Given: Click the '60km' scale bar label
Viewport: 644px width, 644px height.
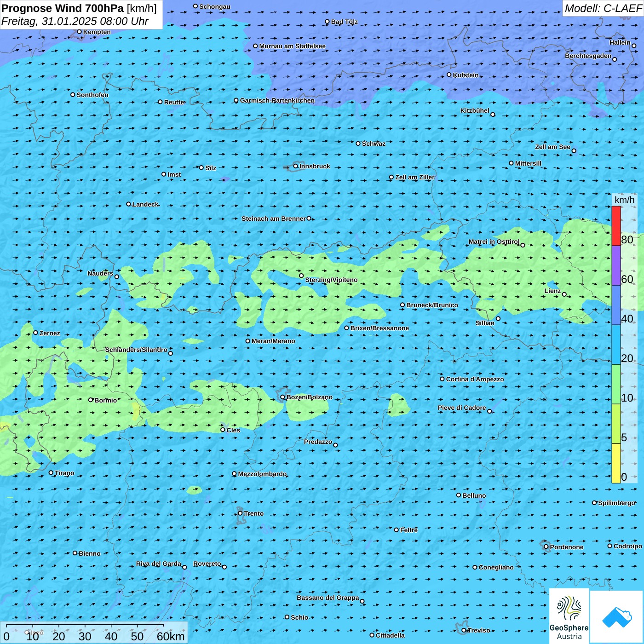Looking at the screenshot, I should coord(171,636).
